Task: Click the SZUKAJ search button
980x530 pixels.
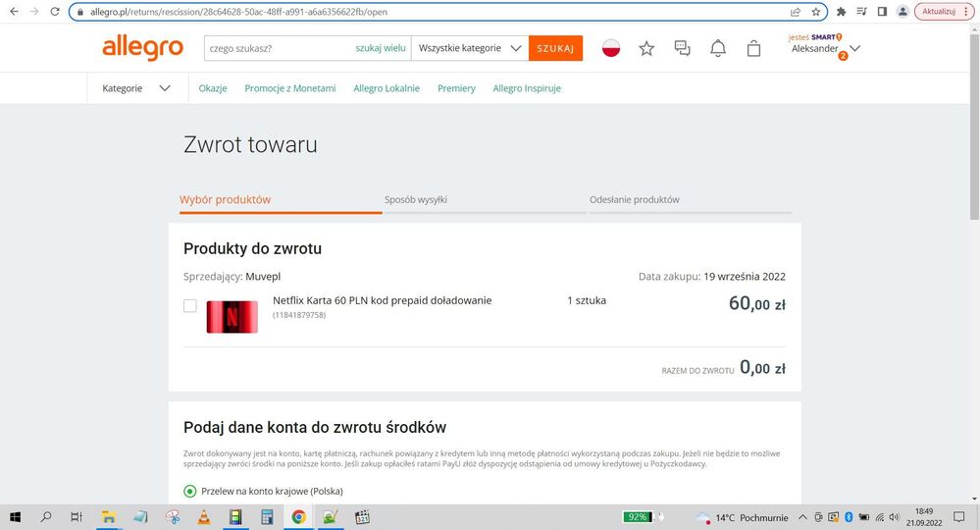Action: click(x=555, y=48)
